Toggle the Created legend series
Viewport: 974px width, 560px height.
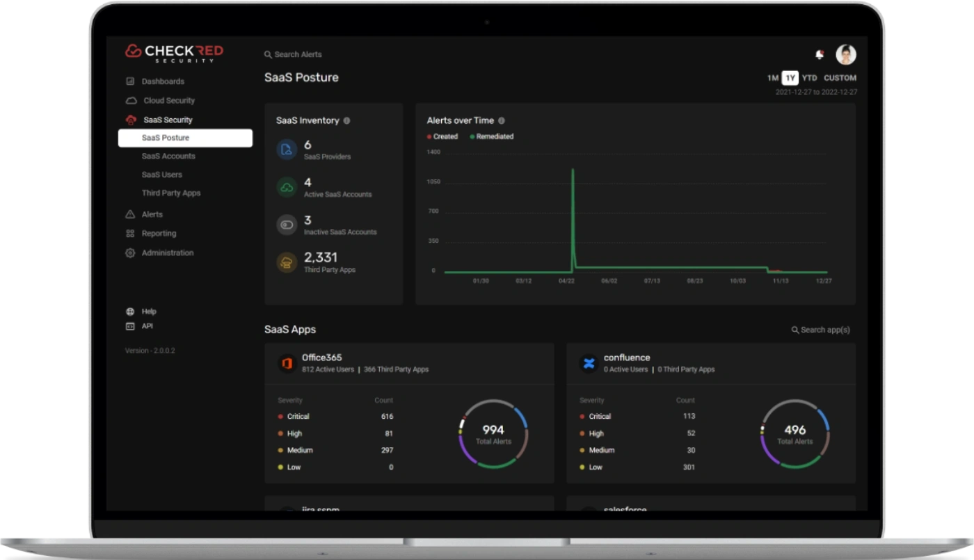442,136
